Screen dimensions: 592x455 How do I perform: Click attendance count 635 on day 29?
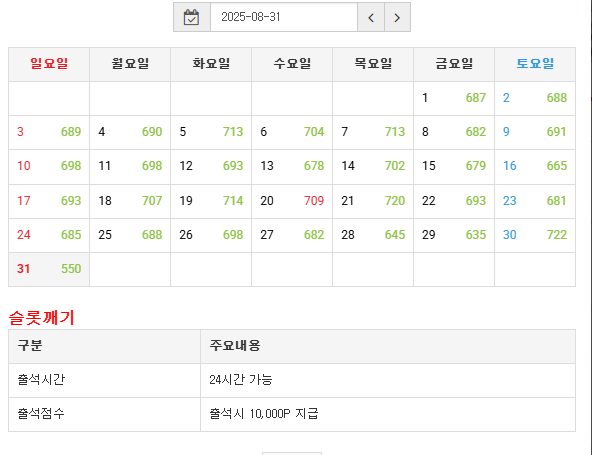476,235
